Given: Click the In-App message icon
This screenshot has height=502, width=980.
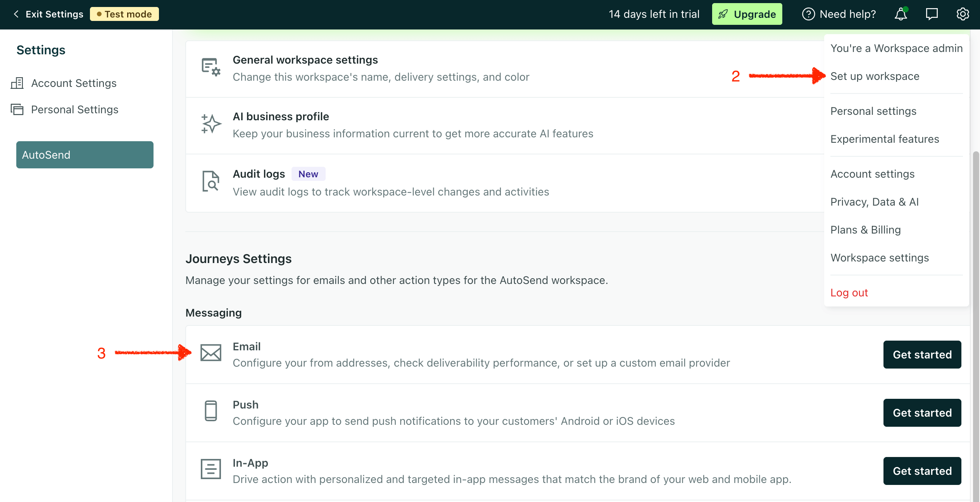Looking at the screenshot, I should (x=210, y=469).
